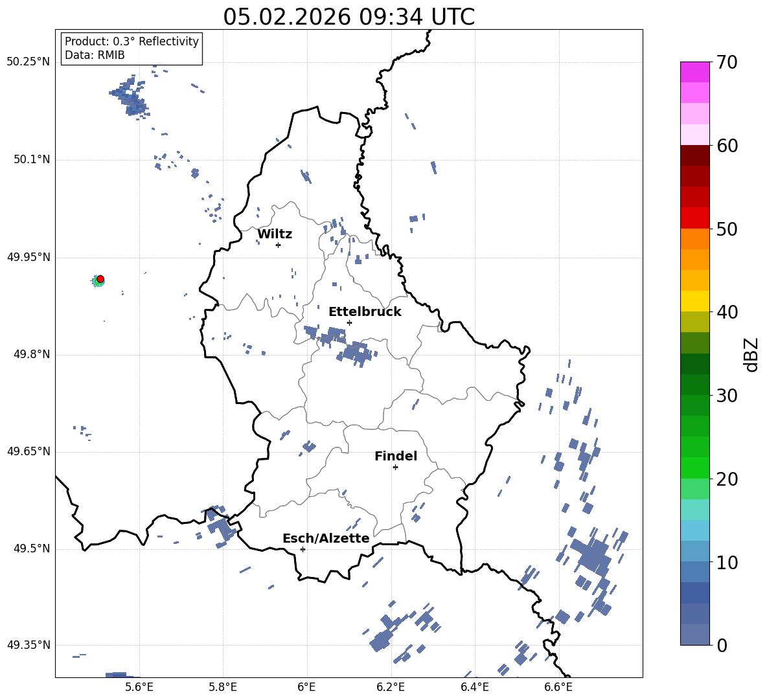
Task: Click the 40 colorbar tick label
Action: 727,312
